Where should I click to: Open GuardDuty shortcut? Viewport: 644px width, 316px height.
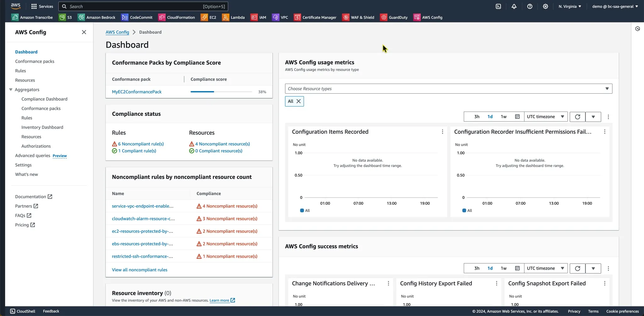click(394, 17)
